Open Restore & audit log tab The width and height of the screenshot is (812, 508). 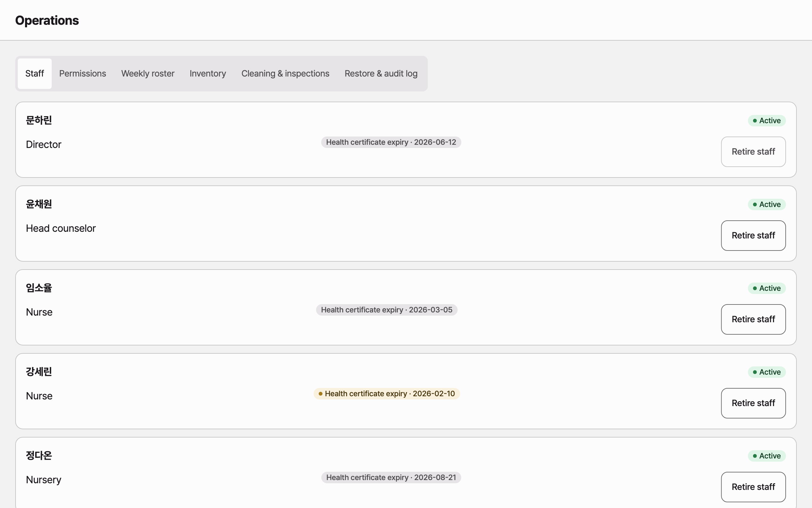(x=381, y=74)
